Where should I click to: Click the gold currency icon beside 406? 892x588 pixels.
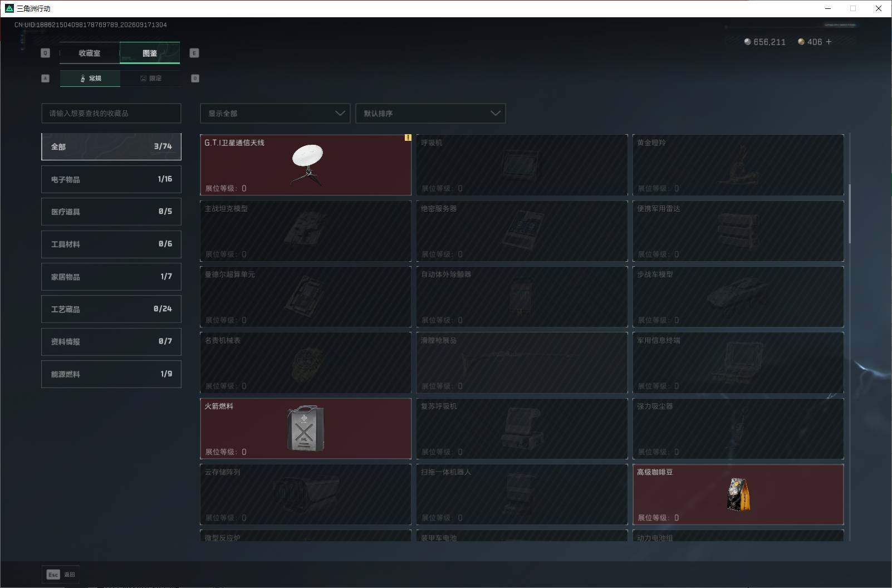(801, 42)
